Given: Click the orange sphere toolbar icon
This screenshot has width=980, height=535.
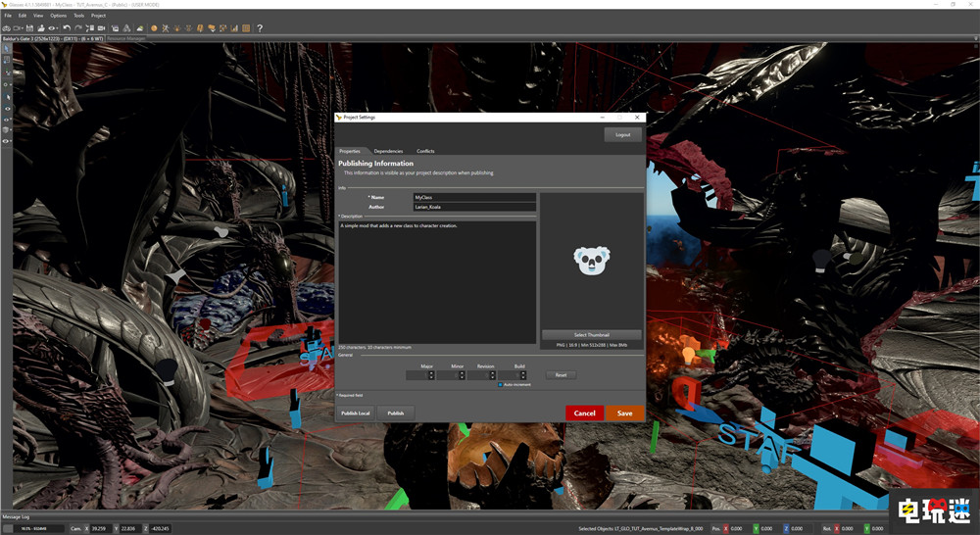Looking at the screenshot, I should point(154,28).
